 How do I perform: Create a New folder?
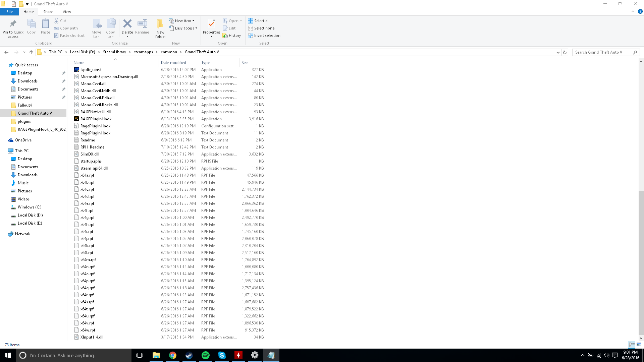click(160, 28)
